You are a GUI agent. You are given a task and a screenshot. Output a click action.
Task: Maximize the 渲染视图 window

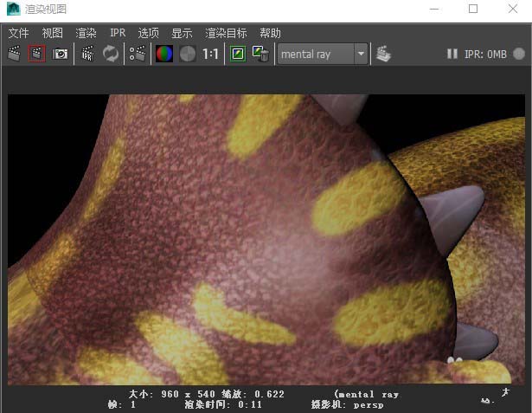coord(473,9)
